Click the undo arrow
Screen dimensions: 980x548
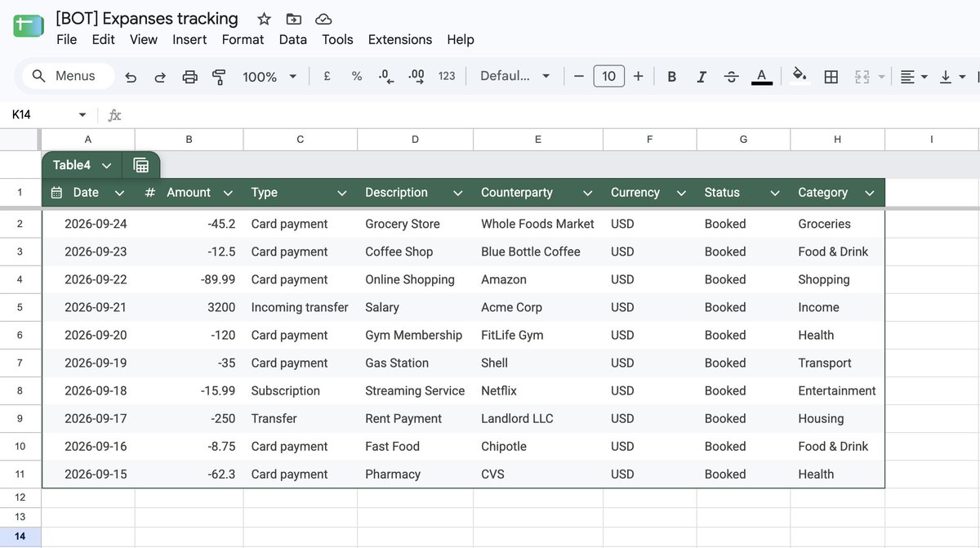[x=131, y=77]
